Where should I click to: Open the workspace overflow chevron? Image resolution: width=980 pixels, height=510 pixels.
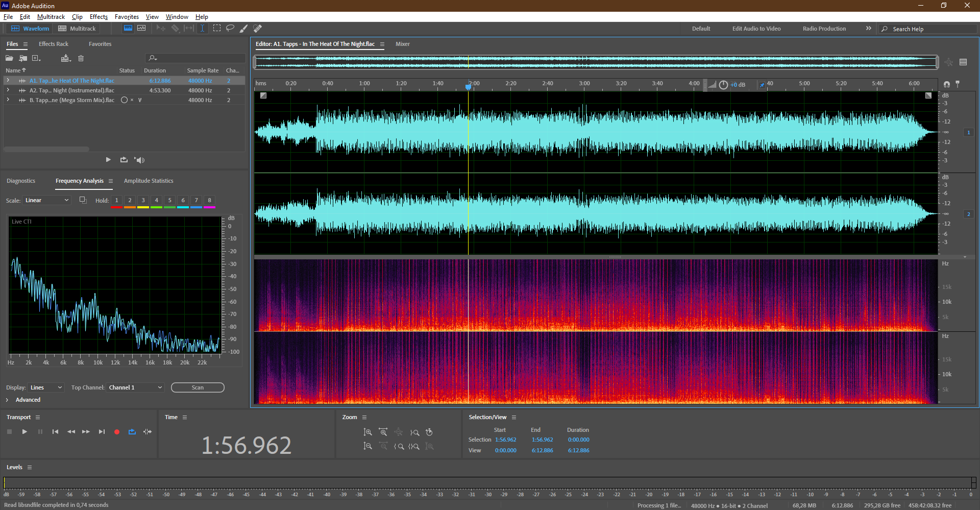pyautogui.click(x=869, y=29)
